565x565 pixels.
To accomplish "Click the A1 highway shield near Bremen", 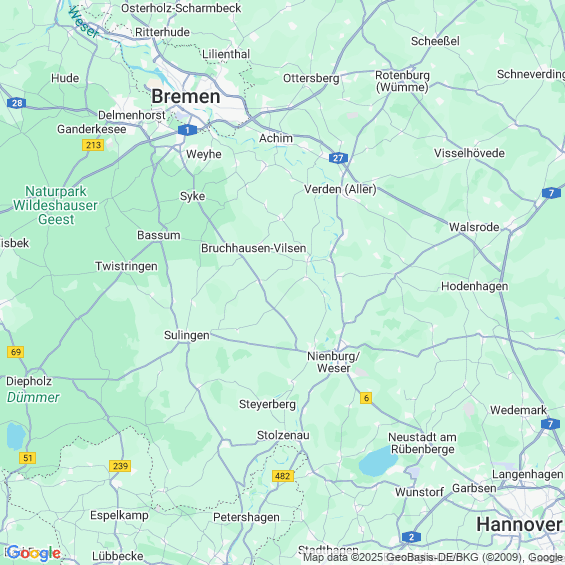I will point(187,130).
